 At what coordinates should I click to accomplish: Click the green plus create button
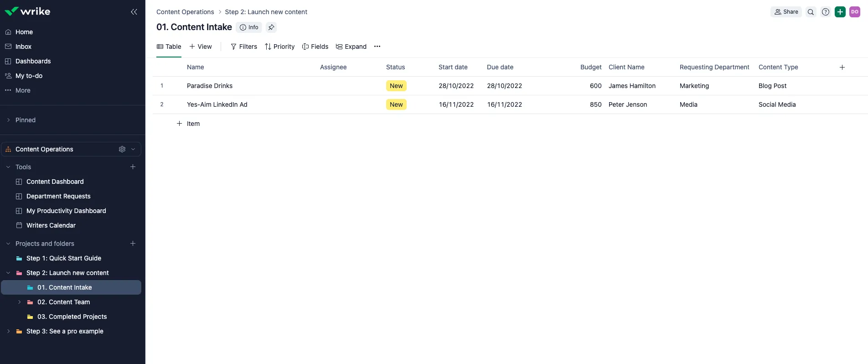tap(840, 12)
